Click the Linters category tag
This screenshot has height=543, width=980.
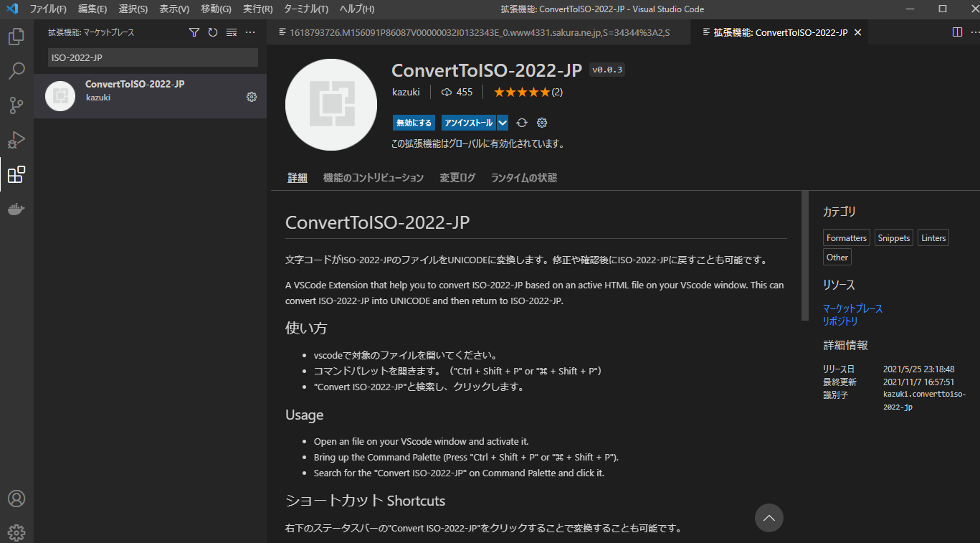[933, 238]
